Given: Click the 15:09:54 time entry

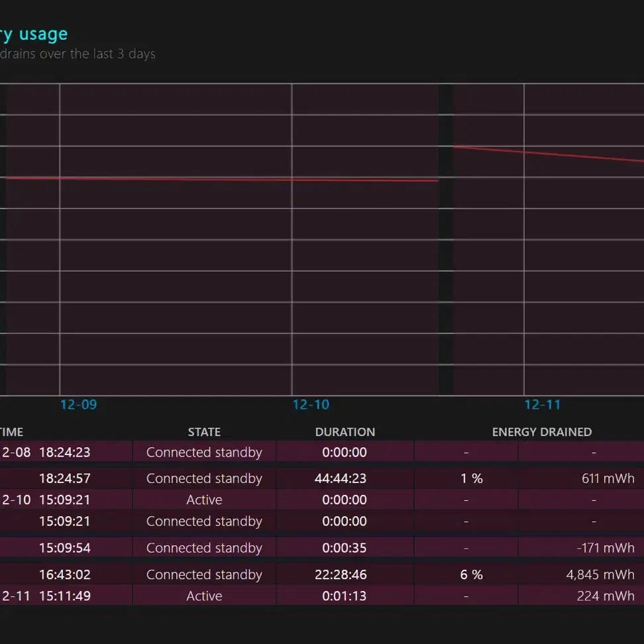Looking at the screenshot, I should pos(64,548).
